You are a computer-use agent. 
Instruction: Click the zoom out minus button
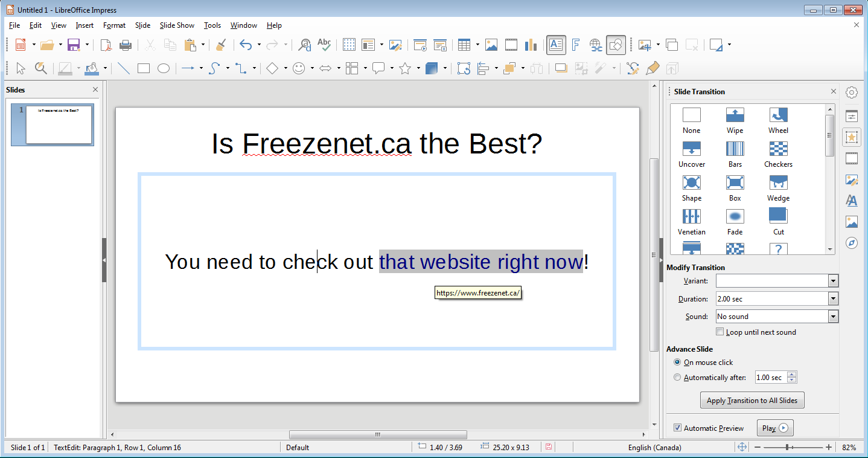tap(758, 447)
